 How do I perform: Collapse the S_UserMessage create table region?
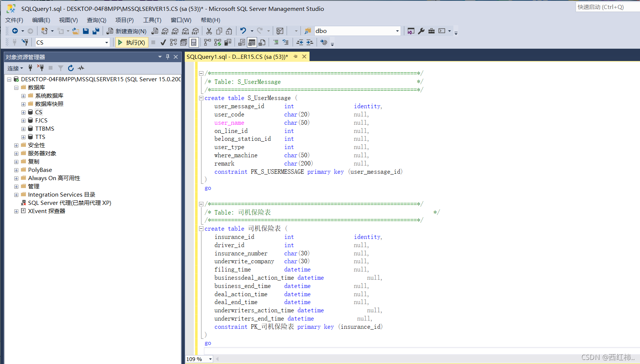pos(201,98)
